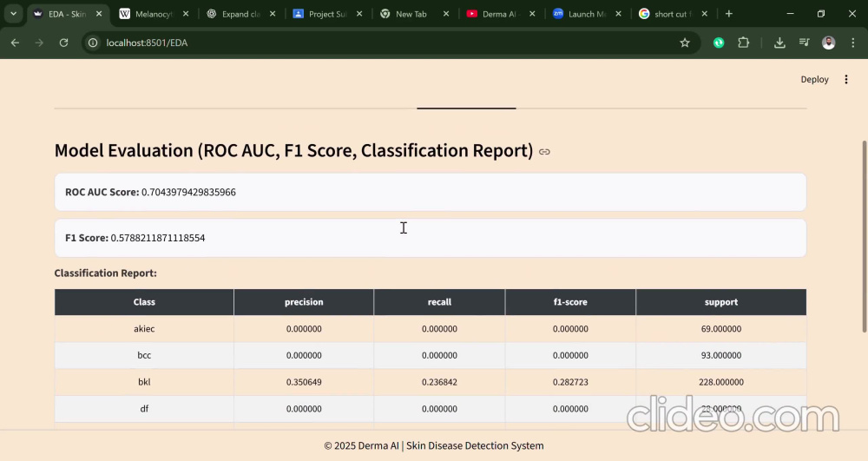Close the New Tab tab
The height and width of the screenshot is (461, 868).
[446, 14]
